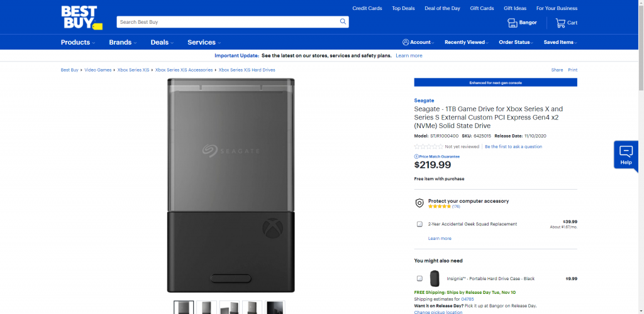Screen dimensions: 644x314
Task: Tick the Insignia Portable Hard Drive Case checkbox
Action: point(419,278)
